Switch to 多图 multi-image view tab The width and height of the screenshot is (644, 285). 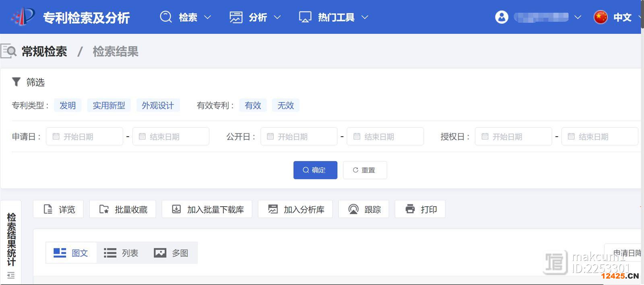pyautogui.click(x=171, y=253)
